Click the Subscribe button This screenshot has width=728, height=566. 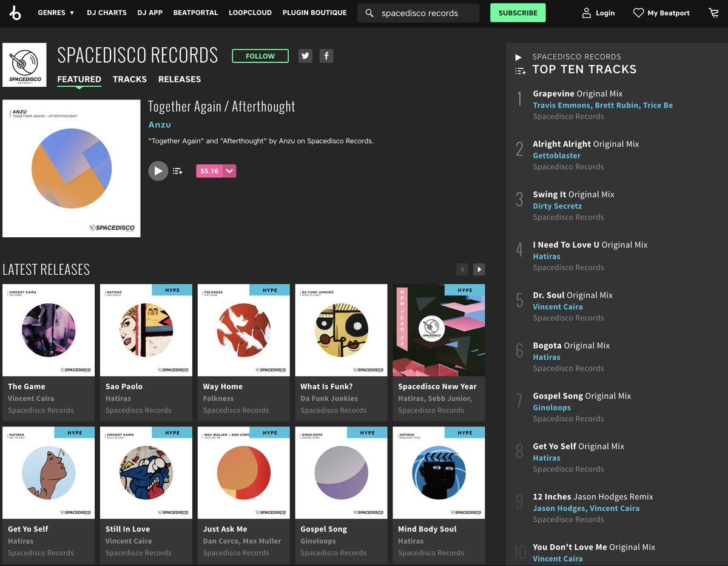(x=517, y=13)
